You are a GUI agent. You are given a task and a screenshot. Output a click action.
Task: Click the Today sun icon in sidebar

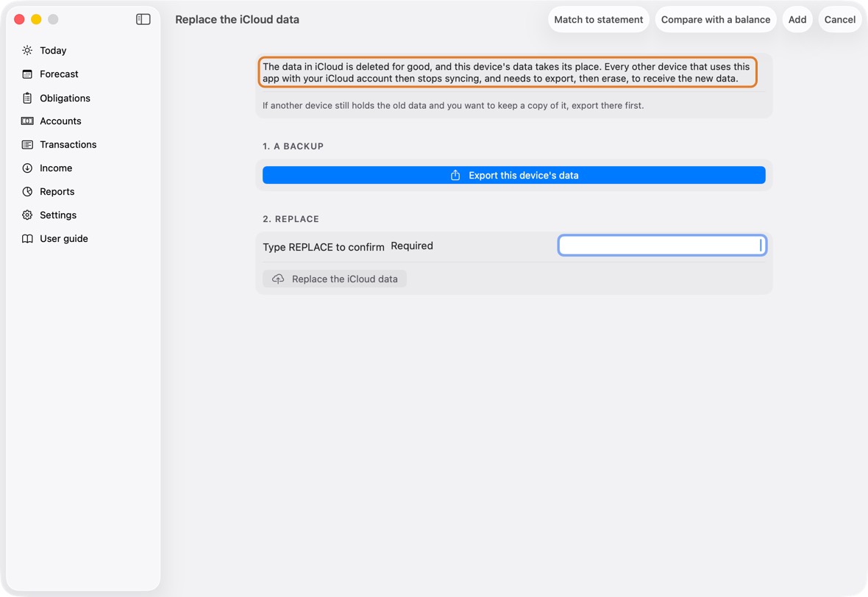click(27, 50)
